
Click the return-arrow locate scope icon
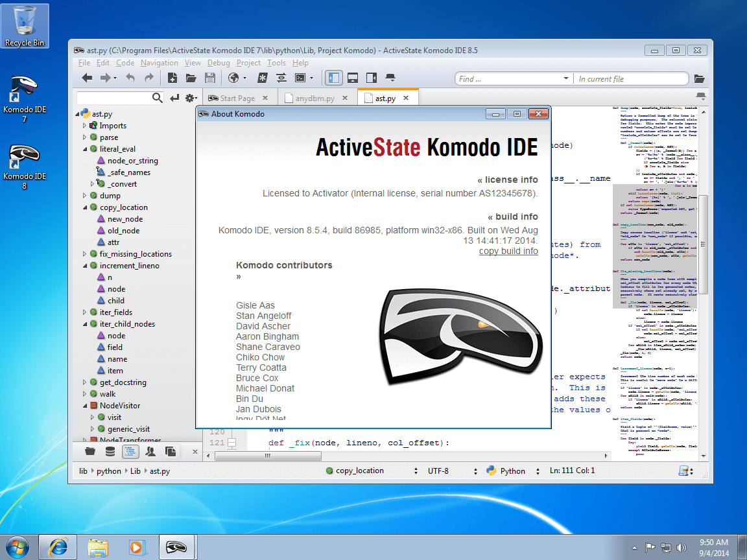pos(175,98)
